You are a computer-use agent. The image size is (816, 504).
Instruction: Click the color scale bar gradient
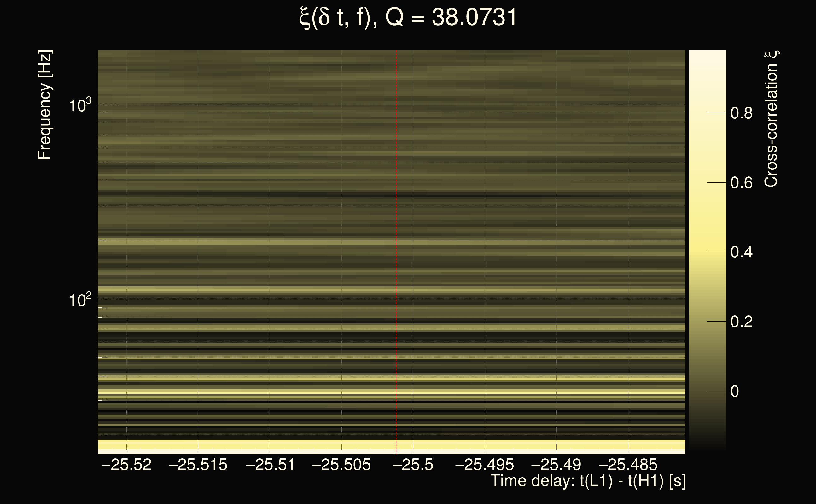click(707, 250)
